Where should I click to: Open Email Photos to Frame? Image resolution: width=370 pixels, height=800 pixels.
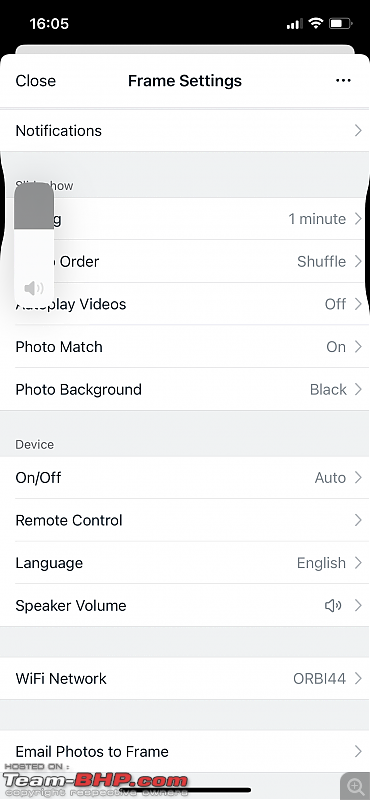(x=185, y=752)
